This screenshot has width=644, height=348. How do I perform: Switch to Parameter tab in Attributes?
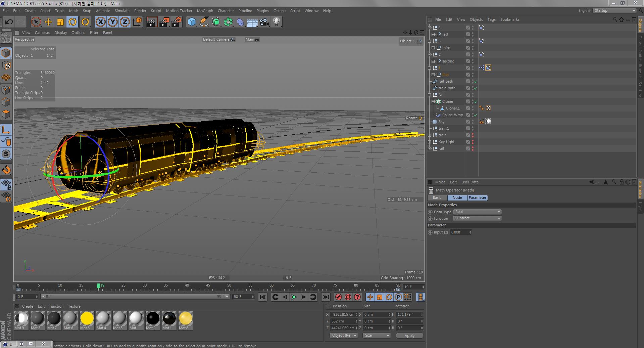(x=477, y=198)
